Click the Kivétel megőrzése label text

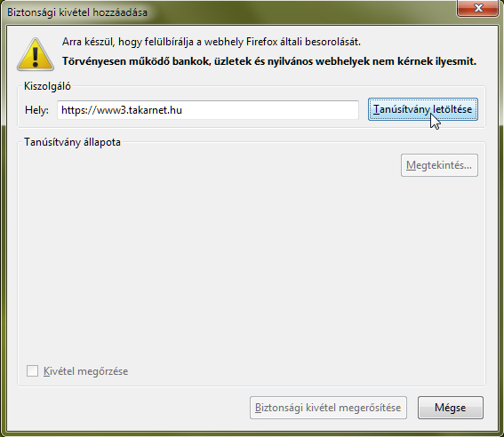click(x=86, y=371)
